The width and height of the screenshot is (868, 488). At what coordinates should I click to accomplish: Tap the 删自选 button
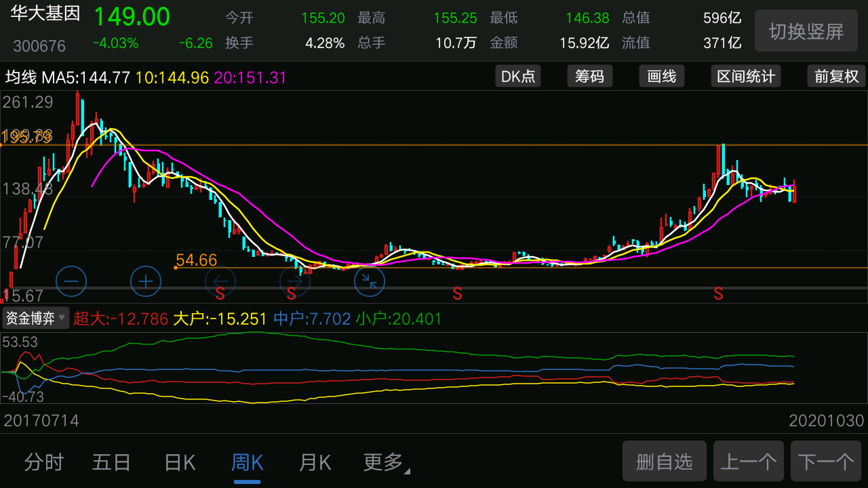(x=665, y=462)
